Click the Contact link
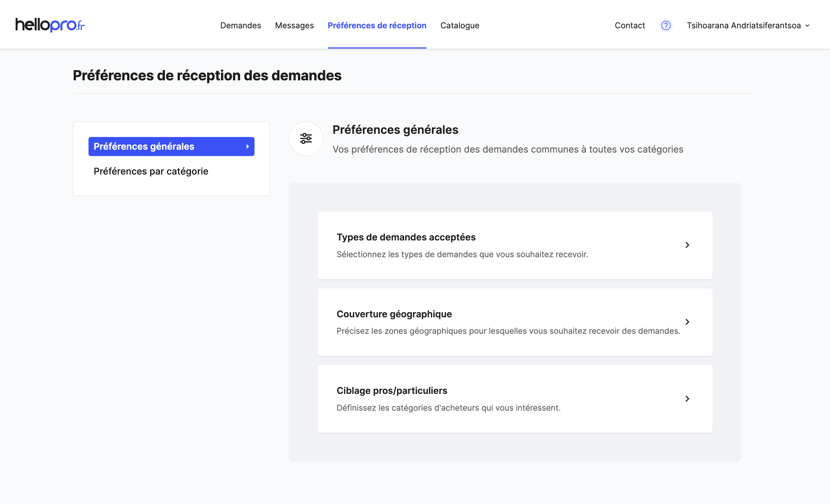 click(x=630, y=25)
